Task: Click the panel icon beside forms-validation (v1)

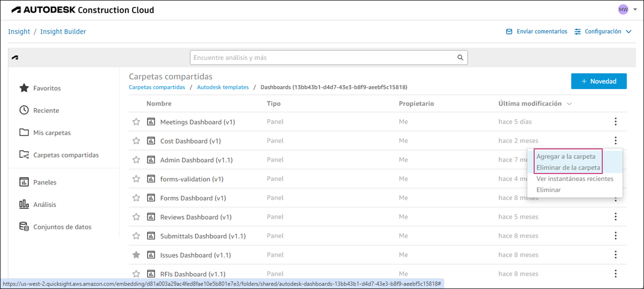Action: pyautogui.click(x=151, y=179)
